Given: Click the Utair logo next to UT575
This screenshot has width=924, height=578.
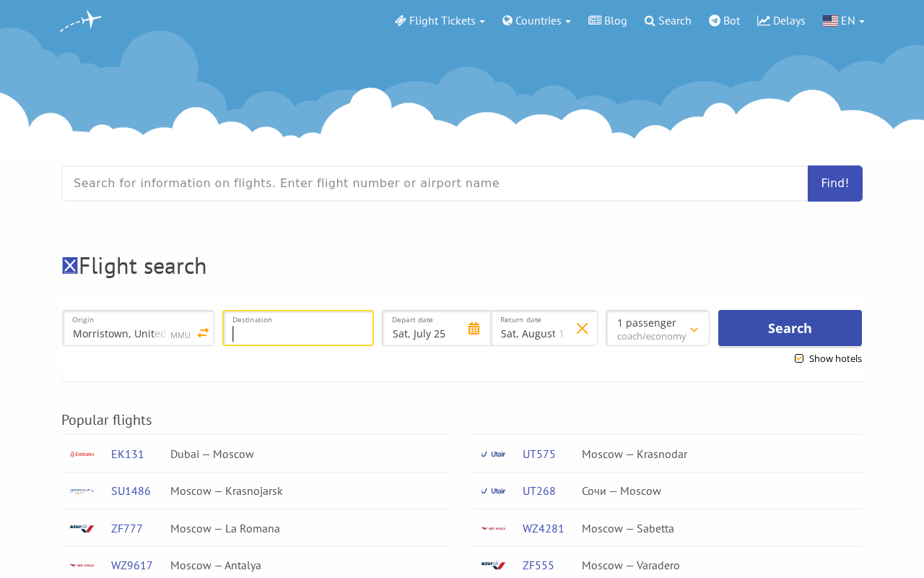Looking at the screenshot, I should tap(493, 454).
